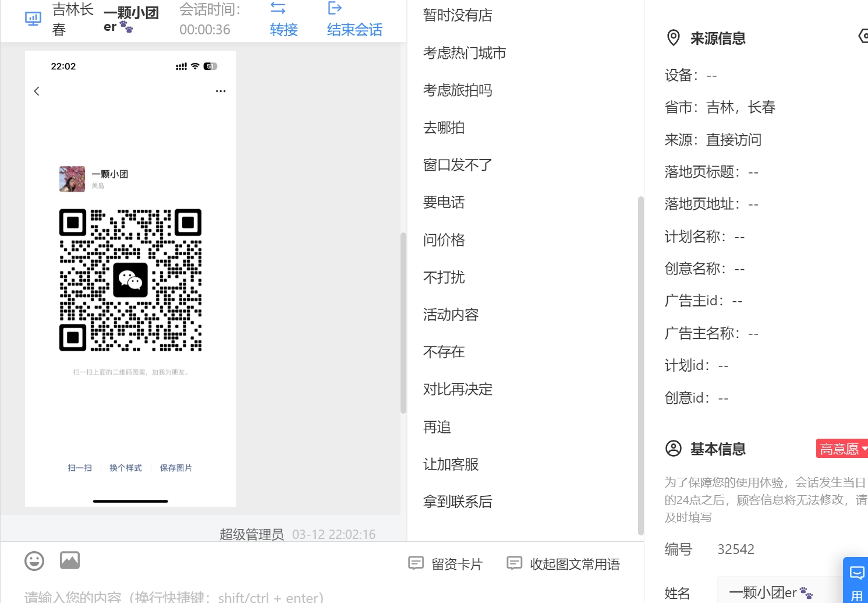
Task: Click the 计划名称 row
Action: coord(704,237)
